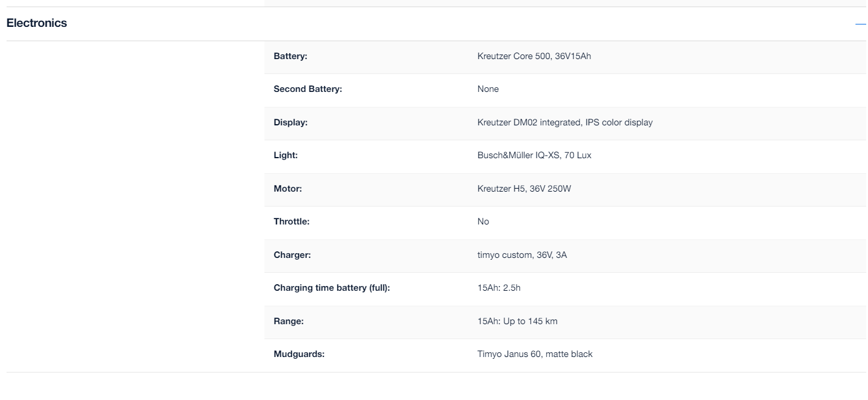Select the Motor label
Image resolution: width=868 pixels, height=400 pixels.
(288, 189)
